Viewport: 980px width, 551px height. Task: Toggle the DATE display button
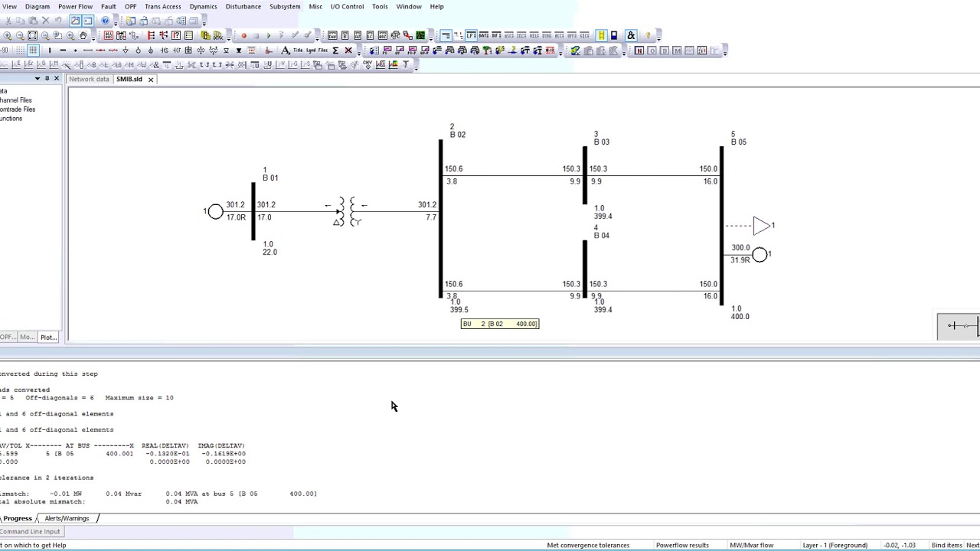[484, 35]
